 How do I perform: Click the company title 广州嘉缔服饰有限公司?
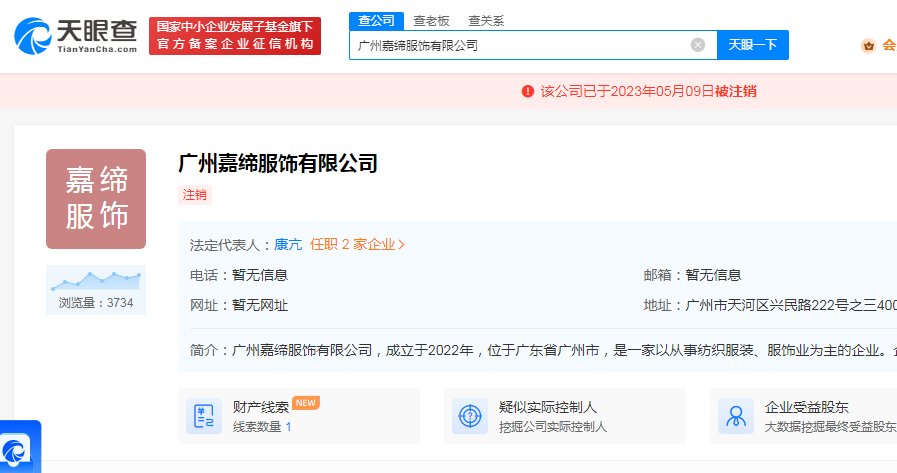coord(278,164)
